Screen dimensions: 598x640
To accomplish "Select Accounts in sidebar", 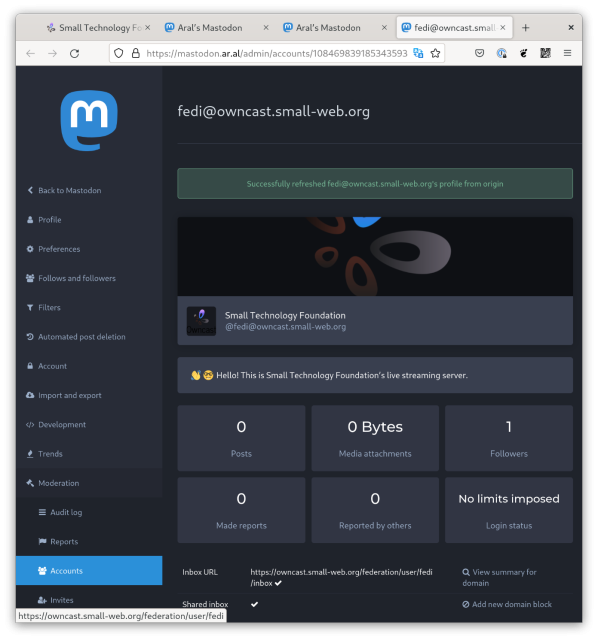I will [x=89, y=571].
